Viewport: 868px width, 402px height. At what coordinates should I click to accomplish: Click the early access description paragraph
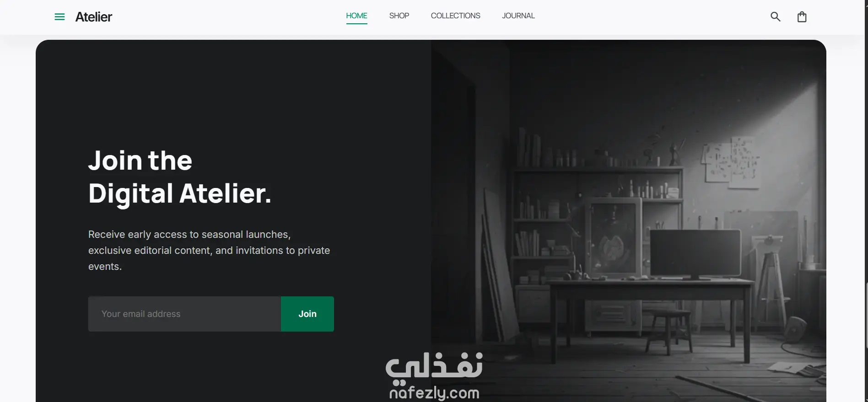click(x=209, y=250)
